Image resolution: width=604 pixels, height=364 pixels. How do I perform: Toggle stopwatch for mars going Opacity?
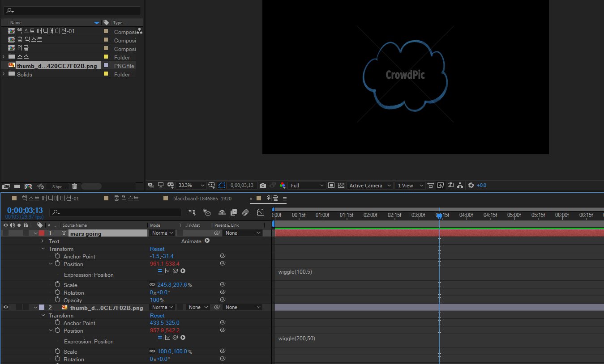pos(57,300)
